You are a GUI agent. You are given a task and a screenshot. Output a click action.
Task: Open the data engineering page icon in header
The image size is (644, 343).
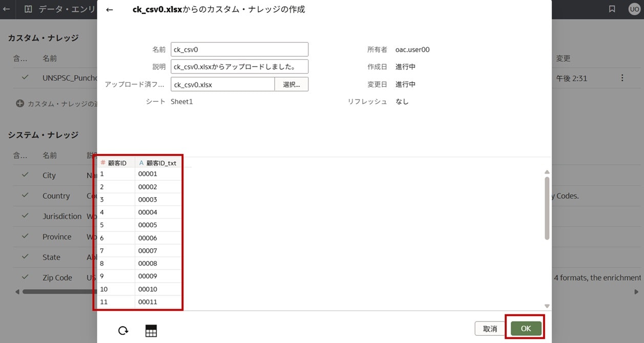click(28, 9)
